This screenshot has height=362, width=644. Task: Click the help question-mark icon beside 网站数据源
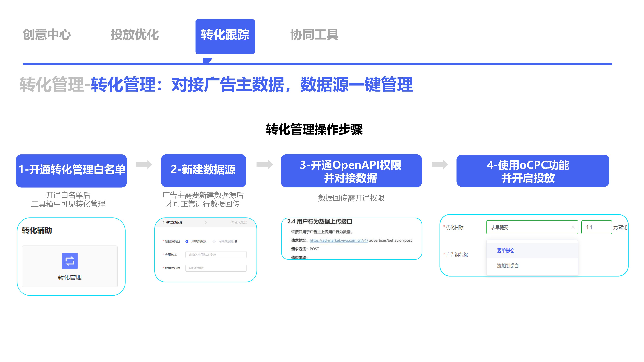click(236, 241)
